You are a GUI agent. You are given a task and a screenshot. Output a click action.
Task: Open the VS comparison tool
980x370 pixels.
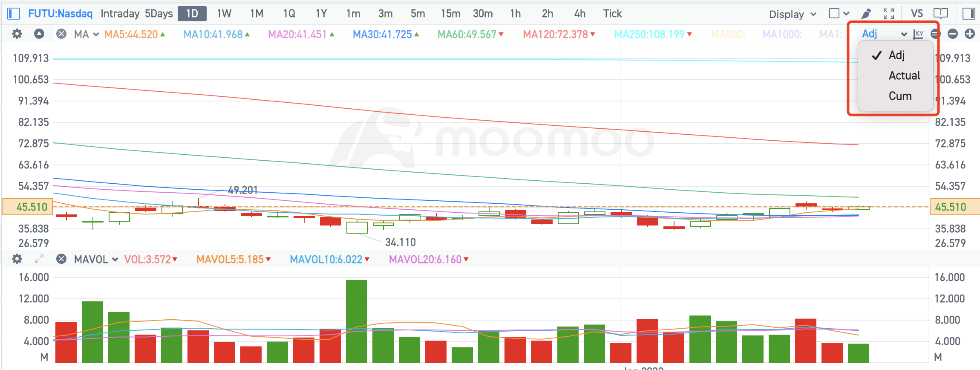click(917, 14)
